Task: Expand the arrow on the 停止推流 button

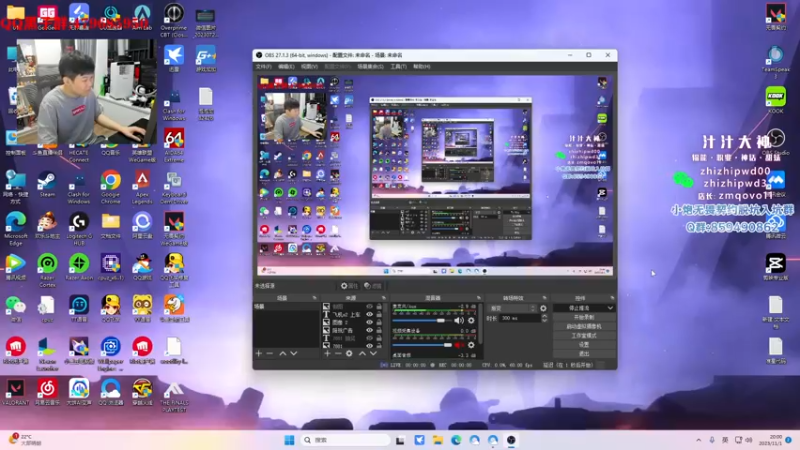Action: tap(610, 308)
